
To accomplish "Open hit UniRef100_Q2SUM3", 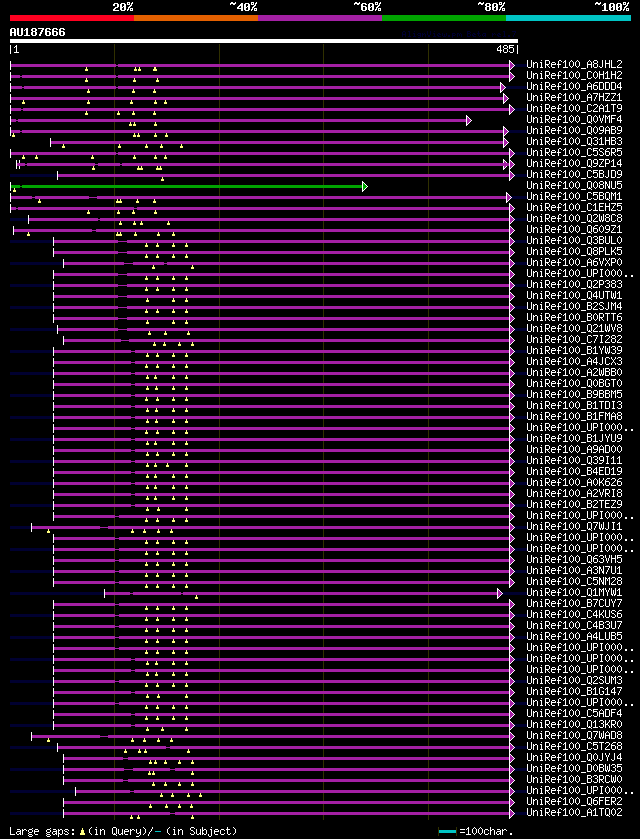I will click(x=574, y=680).
